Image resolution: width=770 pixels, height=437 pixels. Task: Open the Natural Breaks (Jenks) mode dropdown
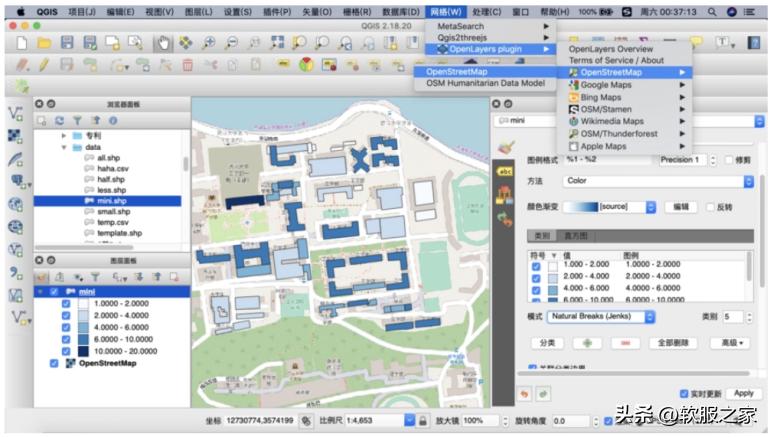coord(601,316)
